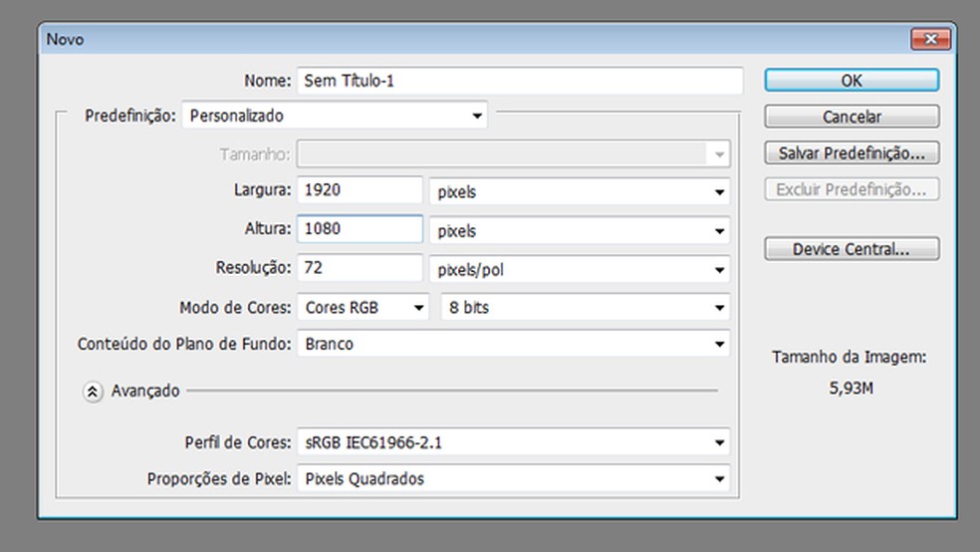Open the Altura units dropdown
980x552 pixels.
tap(579, 231)
